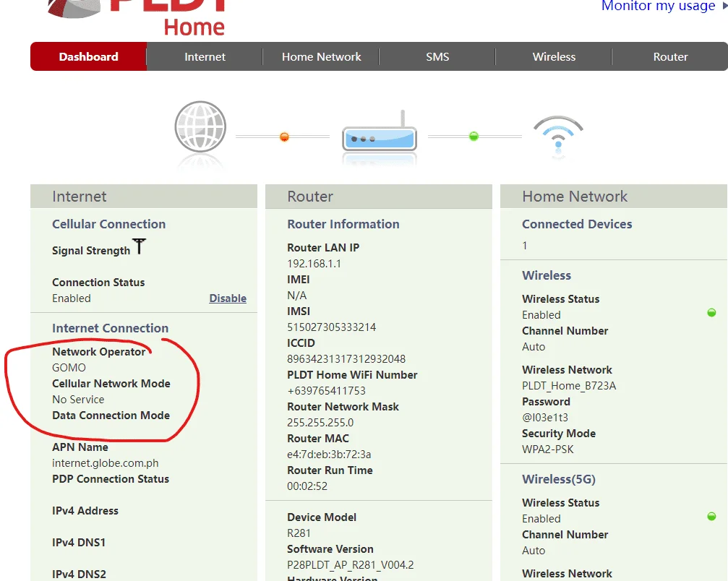Click the router device icon
This screenshot has height=581, width=728.
pos(380,132)
